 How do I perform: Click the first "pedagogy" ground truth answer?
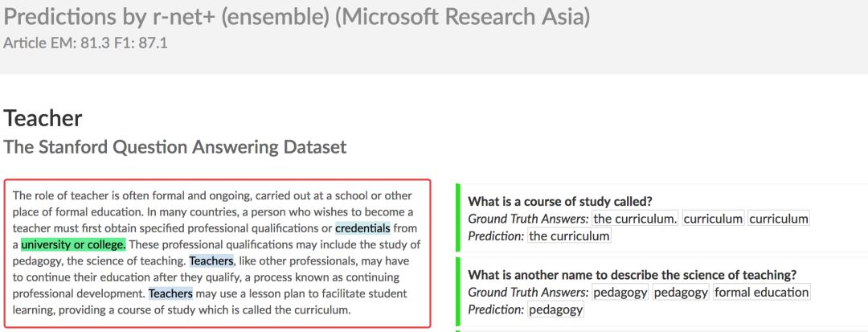pyautogui.click(x=620, y=293)
